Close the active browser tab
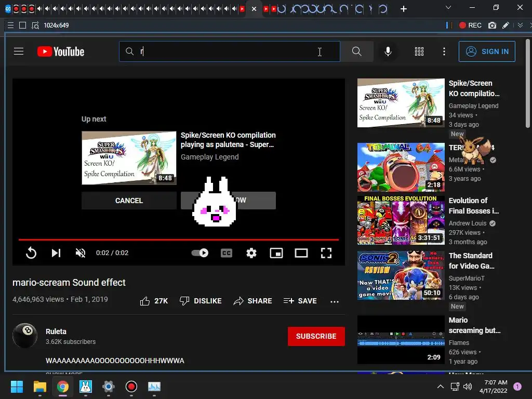 pos(254,9)
